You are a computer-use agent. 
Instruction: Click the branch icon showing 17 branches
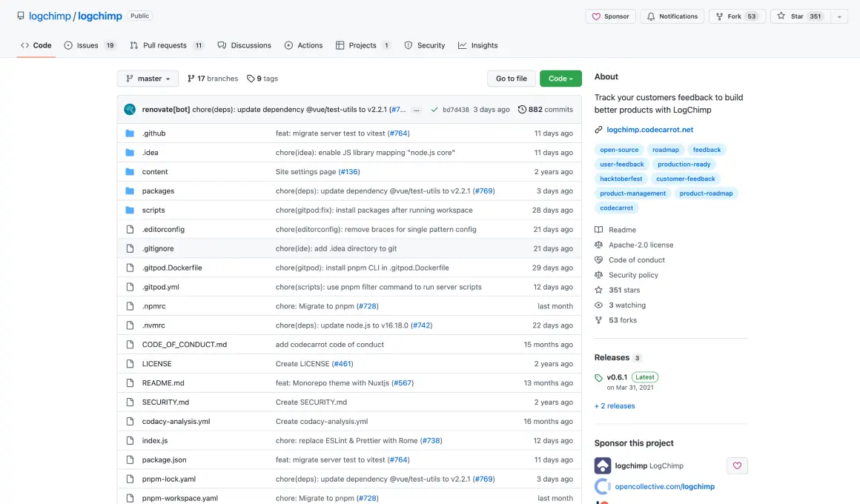click(192, 78)
